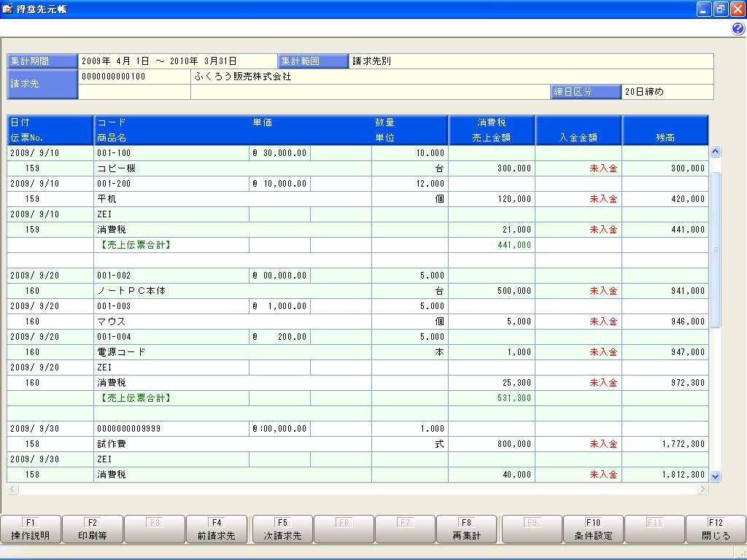
Task: Select 電源コード product name
Action: pos(122,352)
